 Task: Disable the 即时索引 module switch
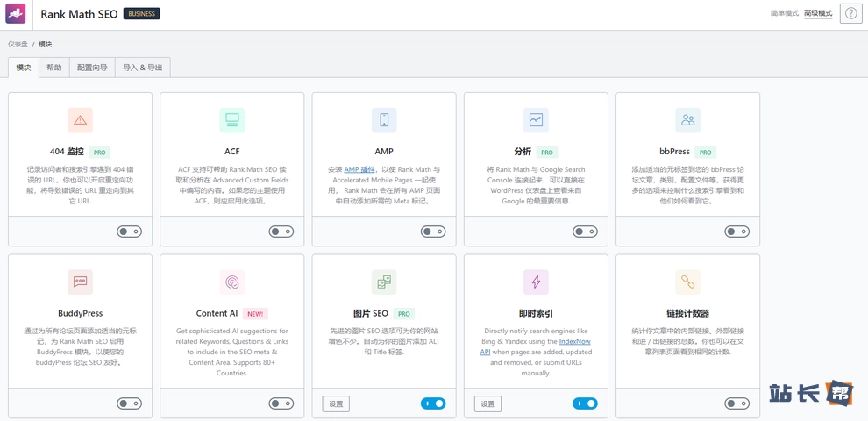(x=585, y=403)
